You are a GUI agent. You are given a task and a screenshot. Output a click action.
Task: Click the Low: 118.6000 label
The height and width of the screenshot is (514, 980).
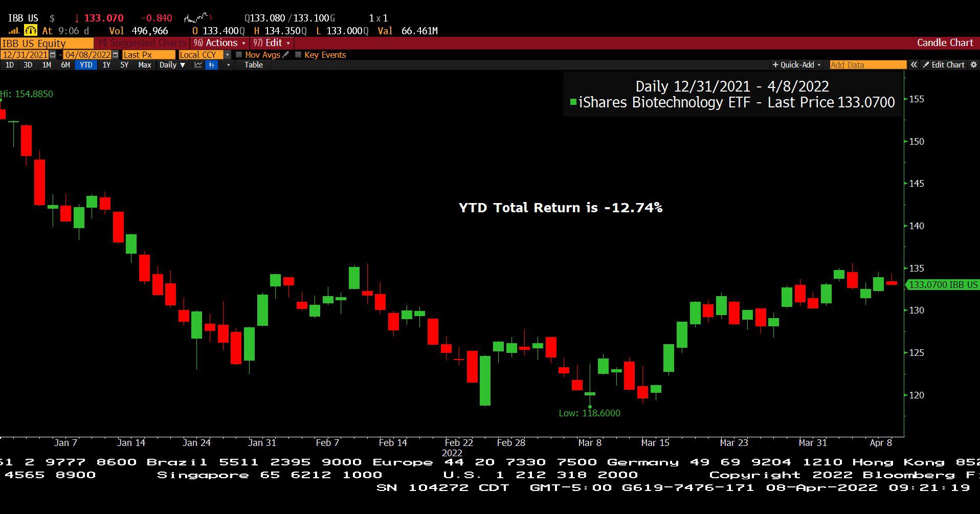[x=589, y=413]
